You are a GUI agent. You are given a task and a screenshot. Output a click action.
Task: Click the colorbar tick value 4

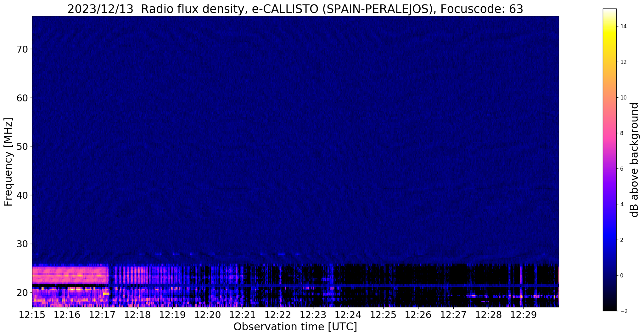(622, 204)
